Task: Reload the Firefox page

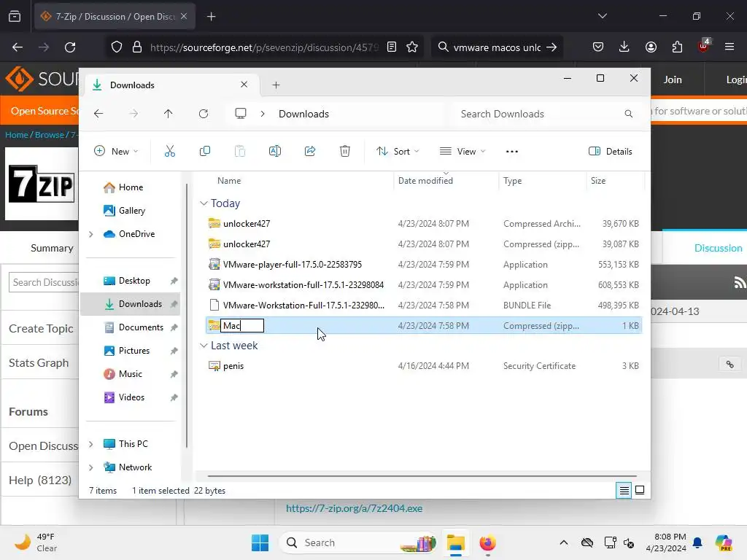Action: (x=70, y=47)
